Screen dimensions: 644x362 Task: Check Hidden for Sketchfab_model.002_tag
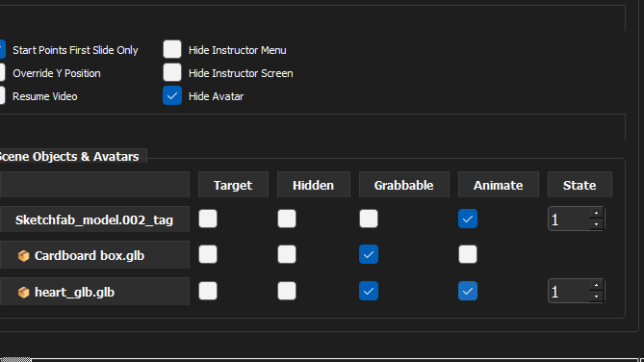click(x=287, y=219)
